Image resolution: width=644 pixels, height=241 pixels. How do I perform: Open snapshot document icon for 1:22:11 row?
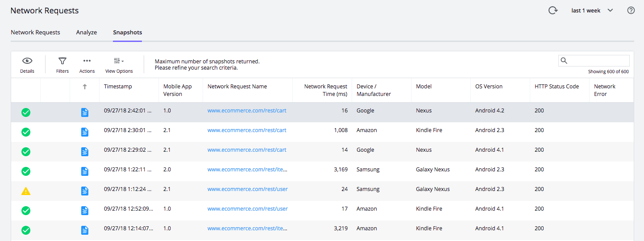click(85, 171)
